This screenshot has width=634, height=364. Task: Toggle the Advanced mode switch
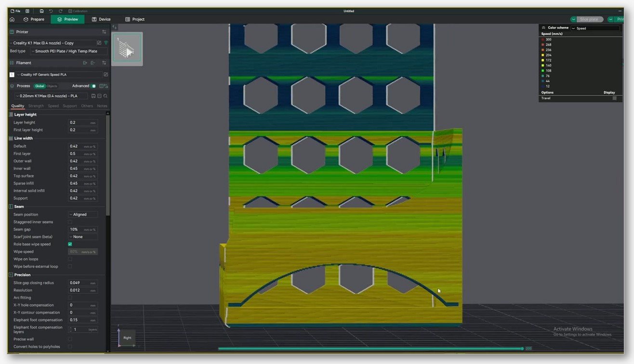(93, 86)
